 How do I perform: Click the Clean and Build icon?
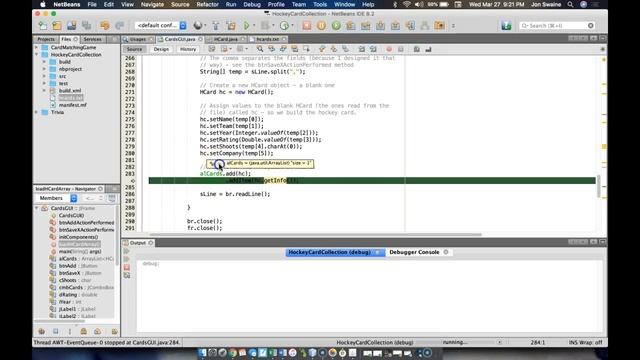231,26
